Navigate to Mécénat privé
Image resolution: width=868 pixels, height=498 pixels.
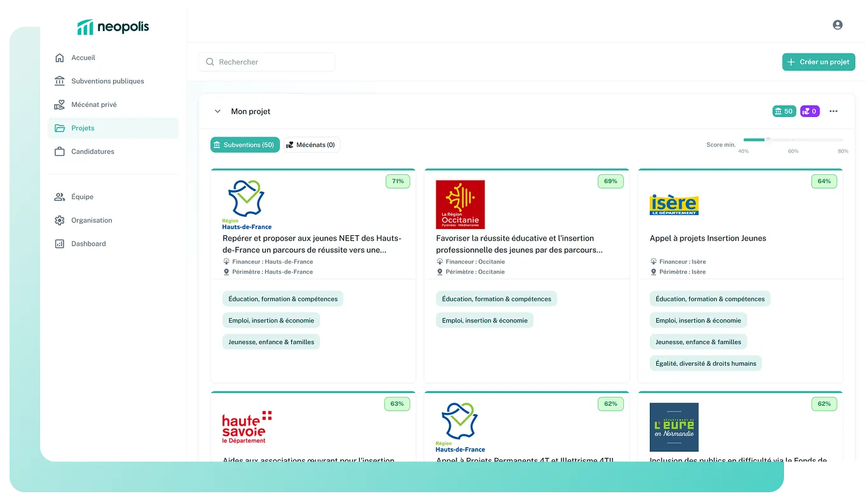[x=113, y=105]
